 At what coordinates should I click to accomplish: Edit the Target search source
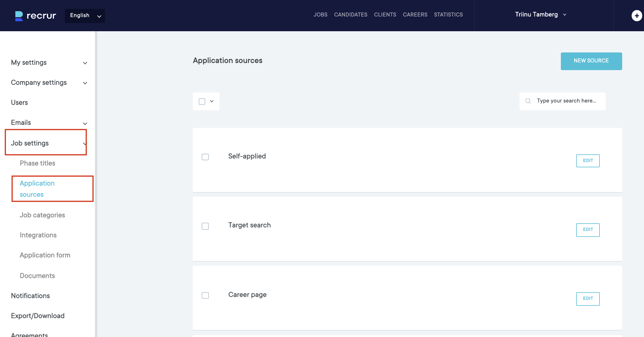588,230
